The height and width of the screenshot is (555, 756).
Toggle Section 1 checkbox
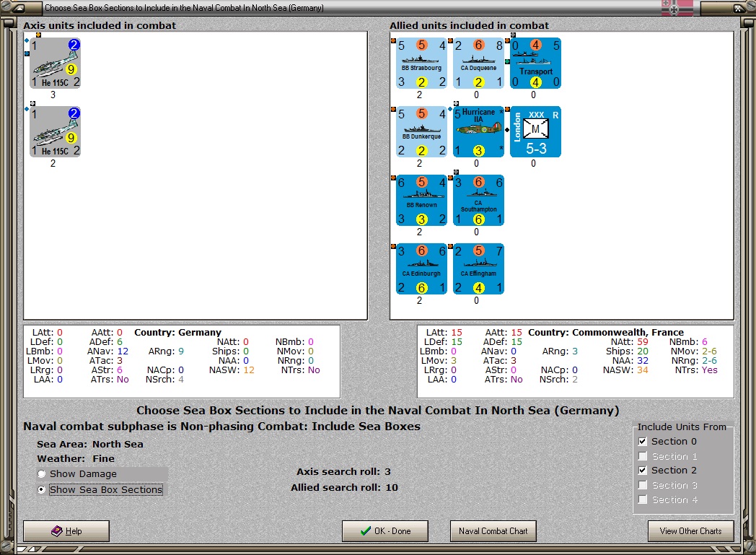tap(642, 455)
